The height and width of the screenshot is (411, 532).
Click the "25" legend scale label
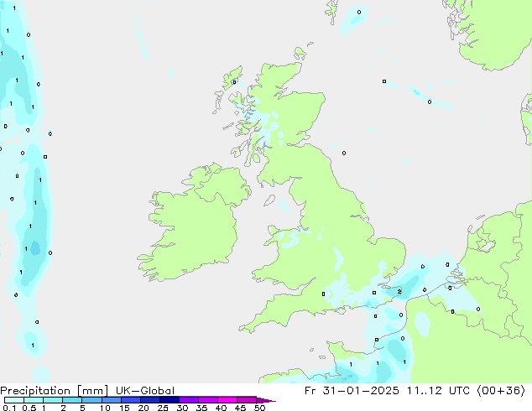pos(163,408)
